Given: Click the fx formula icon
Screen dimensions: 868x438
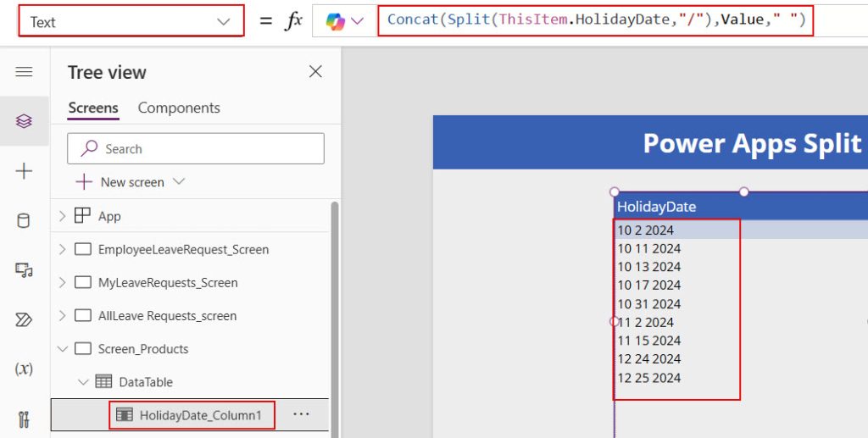Looking at the screenshot, I should point(293,21).
